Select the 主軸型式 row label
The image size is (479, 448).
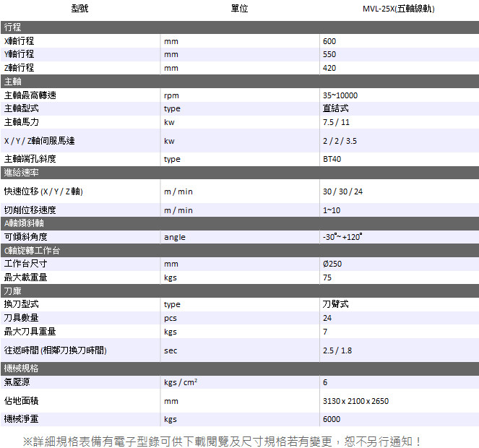[22, 108]
